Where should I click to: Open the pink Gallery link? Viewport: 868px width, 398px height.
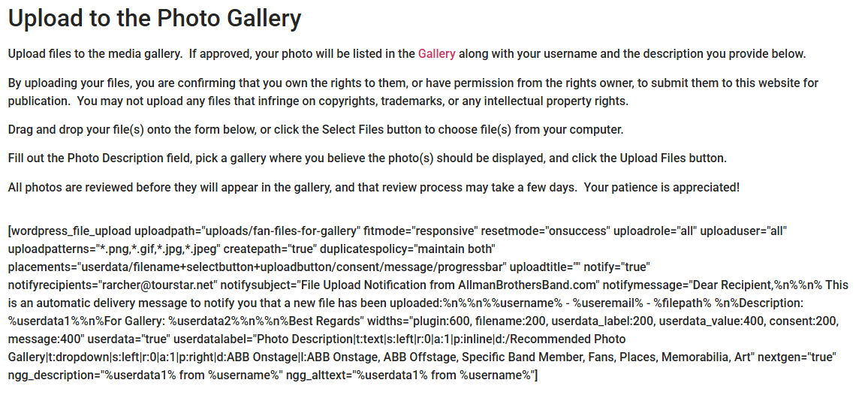coord(436,54)
